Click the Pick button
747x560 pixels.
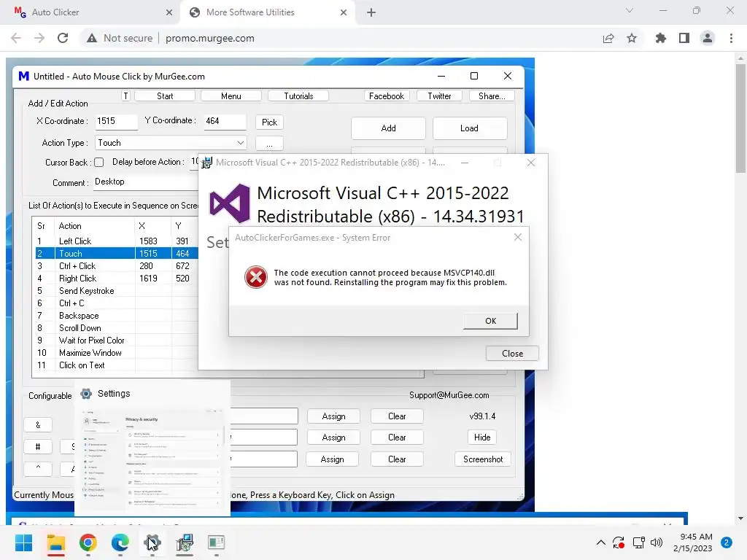(x=269, y=122)
